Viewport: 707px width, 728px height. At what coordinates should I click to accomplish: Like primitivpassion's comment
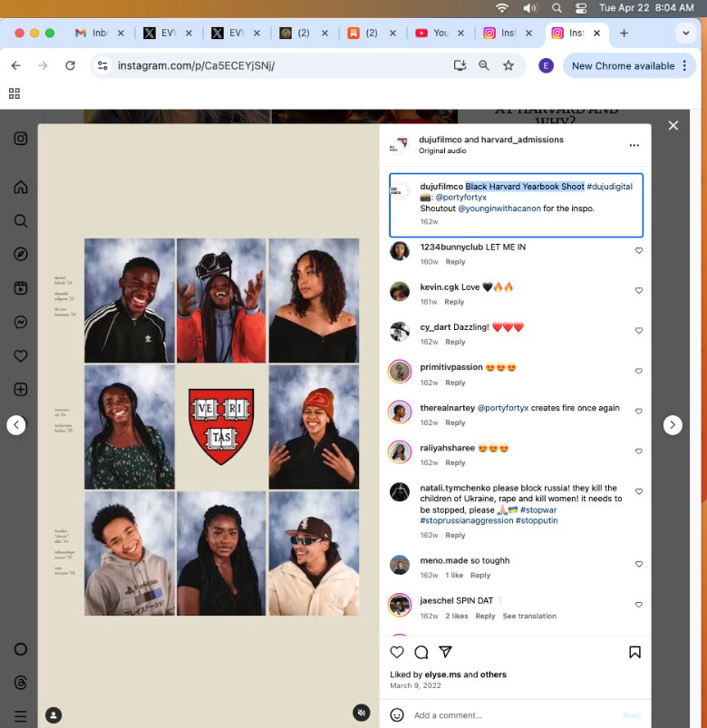coord(639,371)
